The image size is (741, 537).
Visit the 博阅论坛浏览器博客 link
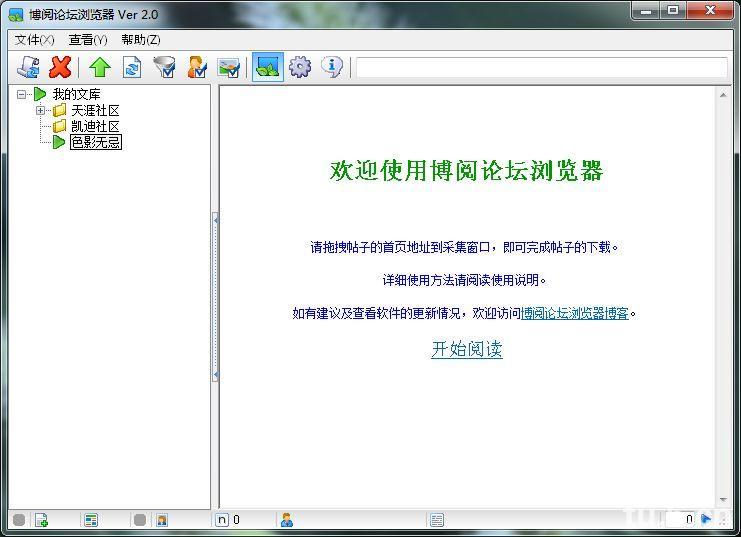[x=575, y=313]
